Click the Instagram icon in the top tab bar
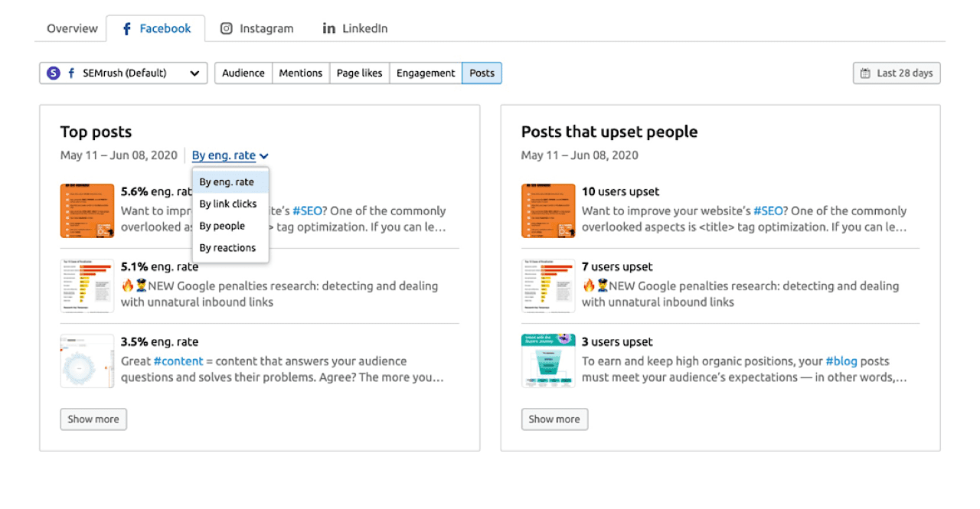980x509 pixels. tap(227, 28)
